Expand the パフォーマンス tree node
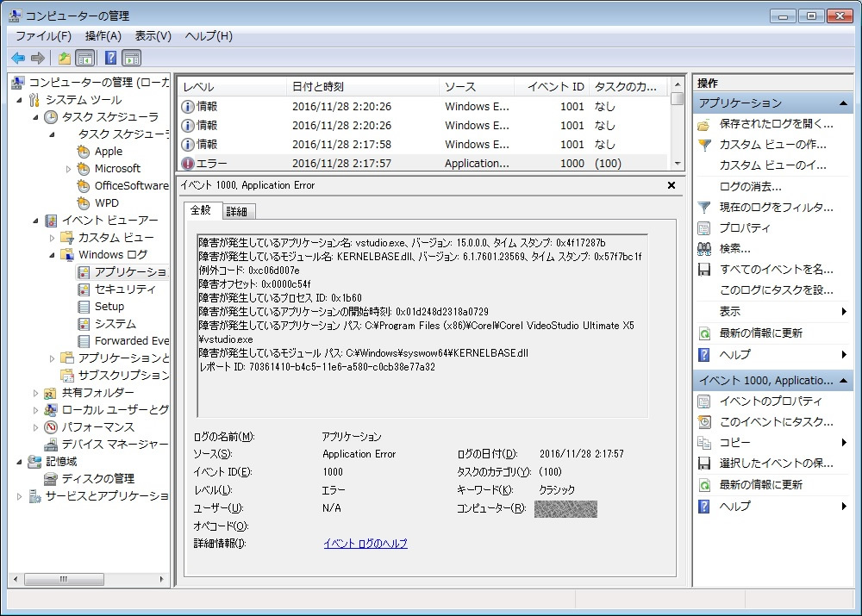Screen dimensions: 862x616 [x=35, y=427]
